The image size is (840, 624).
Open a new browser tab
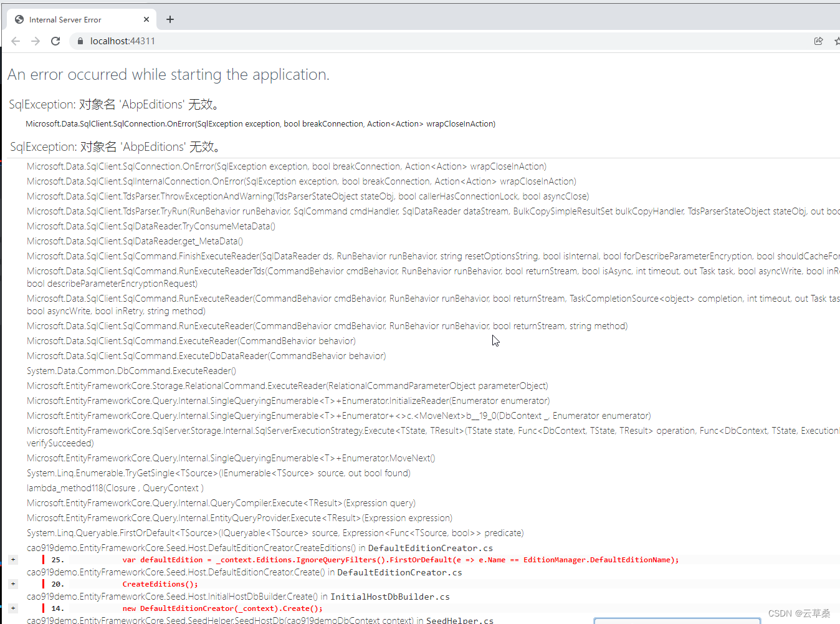click(x=169, y=19)
